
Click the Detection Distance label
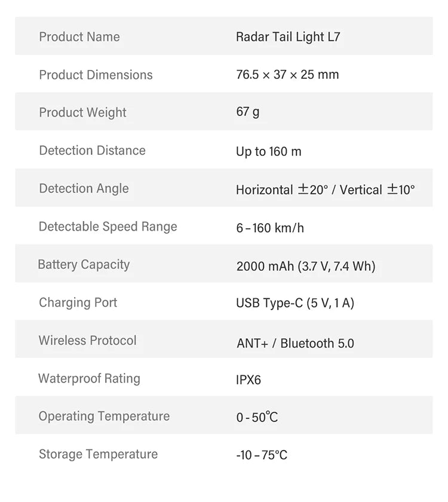(x=92, y=151)
